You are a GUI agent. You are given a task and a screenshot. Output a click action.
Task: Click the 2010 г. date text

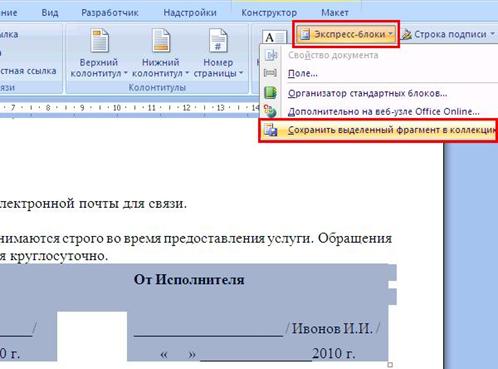coord(334,353)
